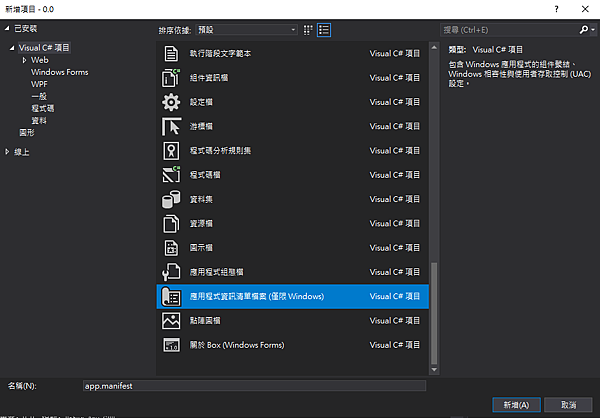600x418 pixels.
Task: Click the 程式碼檔 template icon
Action: pyautogui.click(x=171, y=175)
